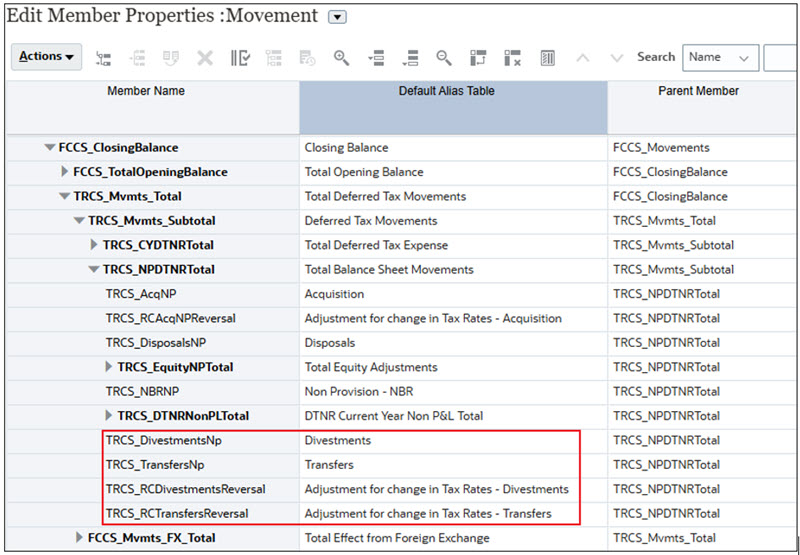Click the DTNR Current Year Non P&L Total cell
Image resolution: width=800 pixels, height=555 pixels.
click(x=454, y=416)
